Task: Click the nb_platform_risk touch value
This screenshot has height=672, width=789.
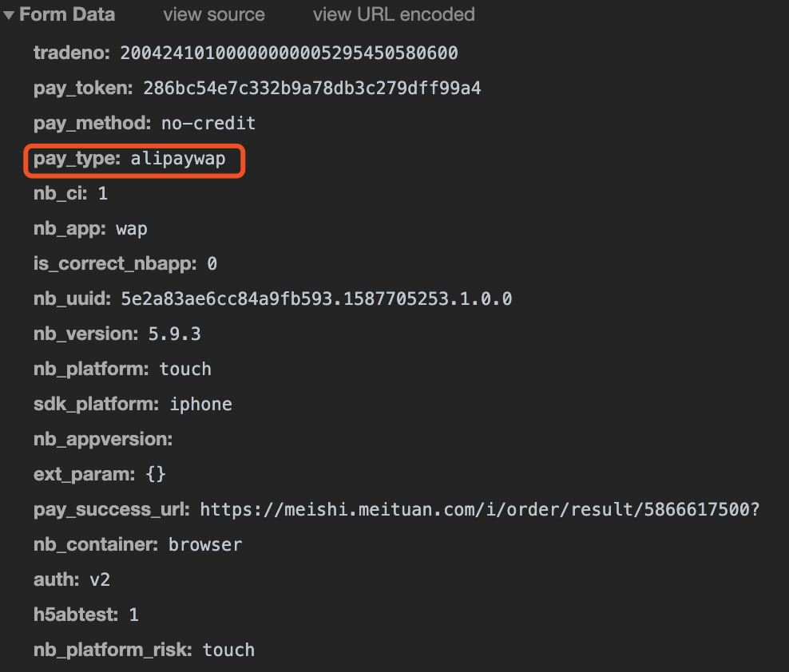Action: point(228,650)
